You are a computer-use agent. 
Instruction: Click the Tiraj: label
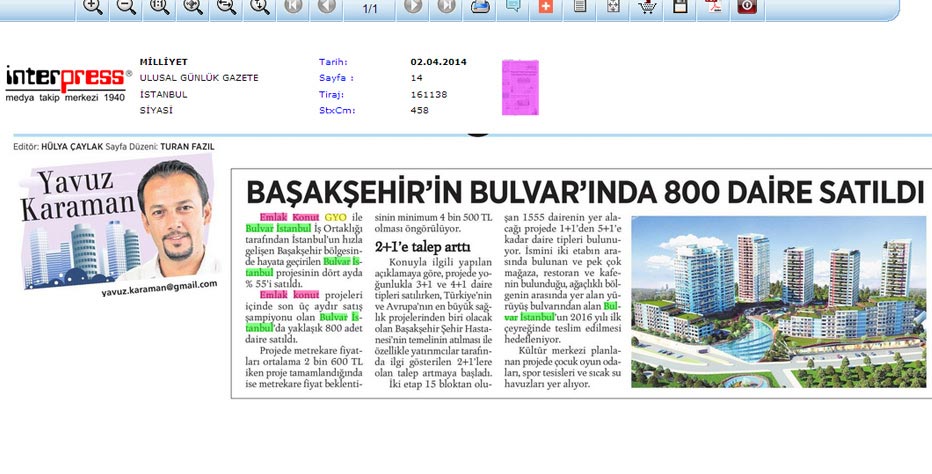click(331, 95)
